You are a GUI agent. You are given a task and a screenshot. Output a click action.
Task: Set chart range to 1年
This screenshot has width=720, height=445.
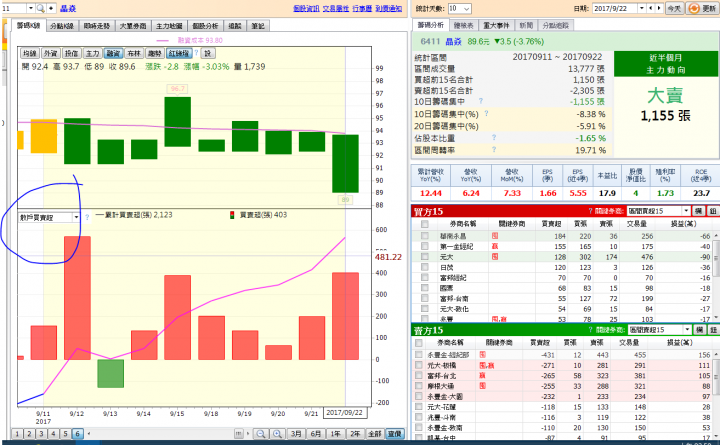point(336,434)
